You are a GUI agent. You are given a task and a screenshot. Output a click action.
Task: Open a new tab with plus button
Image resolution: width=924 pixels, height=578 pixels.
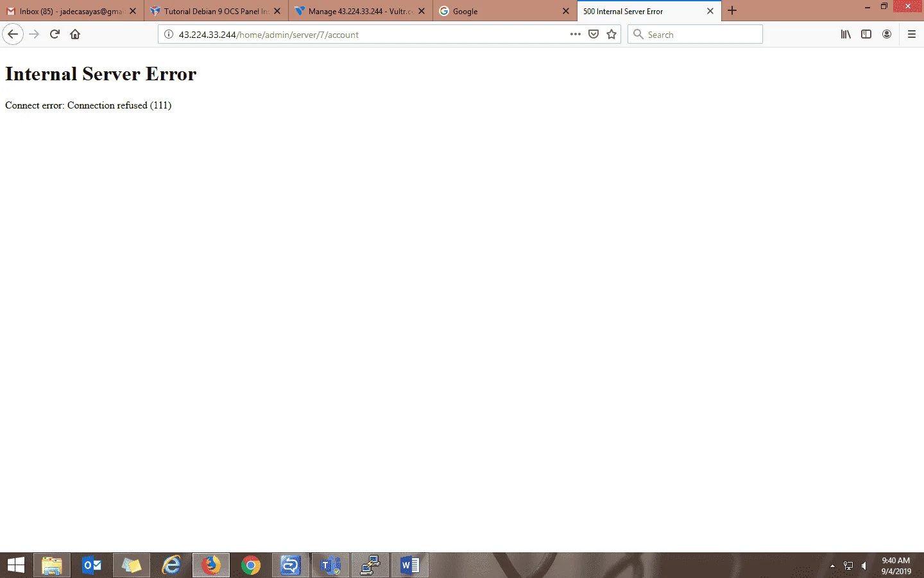point(732,10)
